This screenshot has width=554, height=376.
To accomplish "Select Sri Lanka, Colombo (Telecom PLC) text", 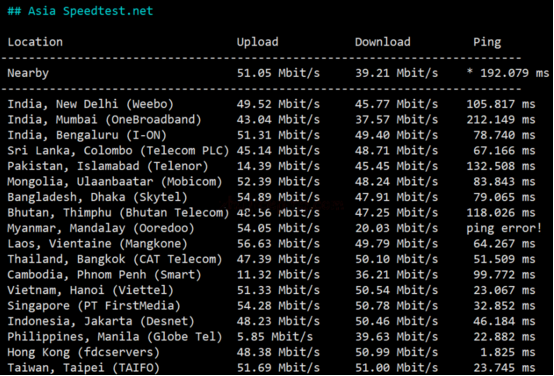I will [x=118, y=151].
